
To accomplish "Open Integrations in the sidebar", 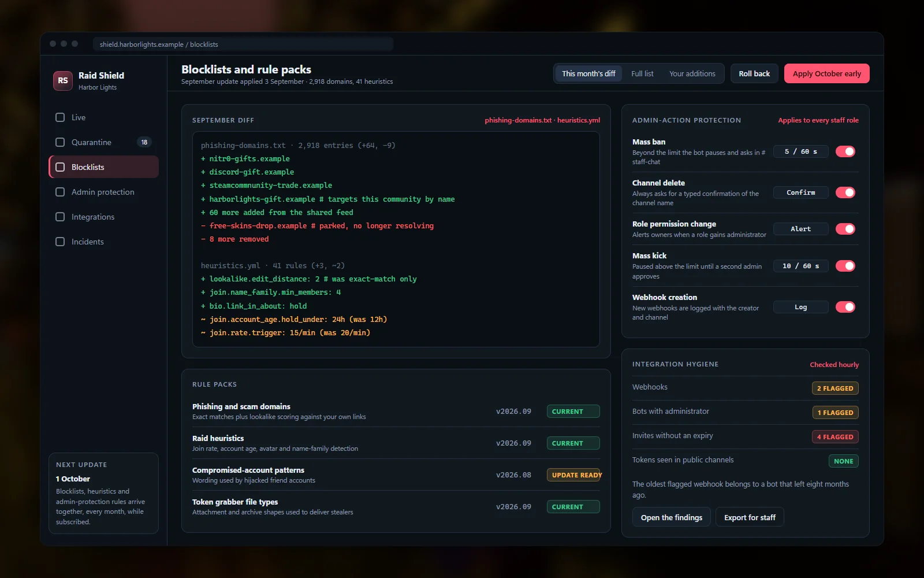I will point(104,217).
